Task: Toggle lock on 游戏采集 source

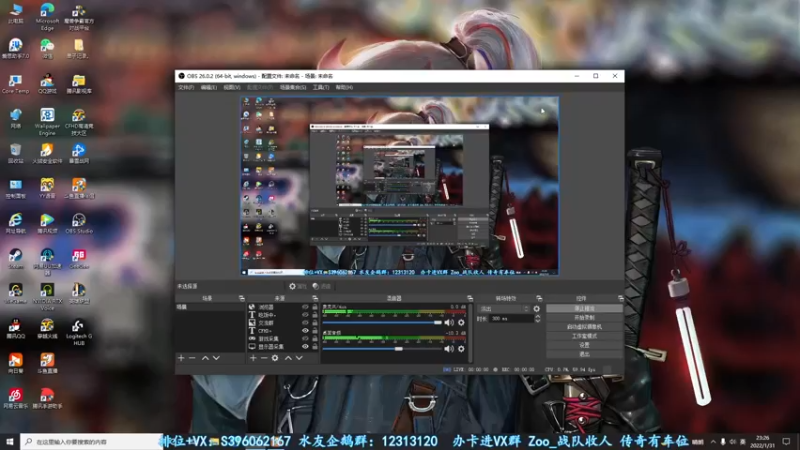Action: 315,339
